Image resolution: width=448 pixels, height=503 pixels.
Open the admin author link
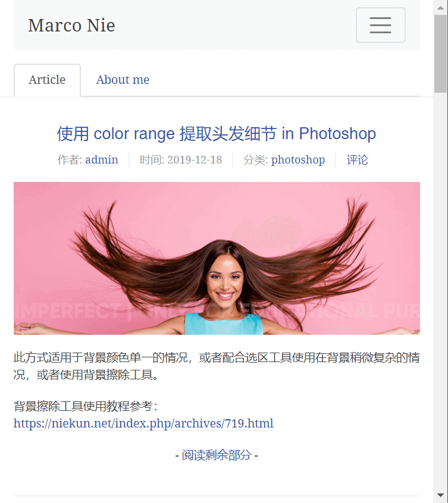pos(102,160)
